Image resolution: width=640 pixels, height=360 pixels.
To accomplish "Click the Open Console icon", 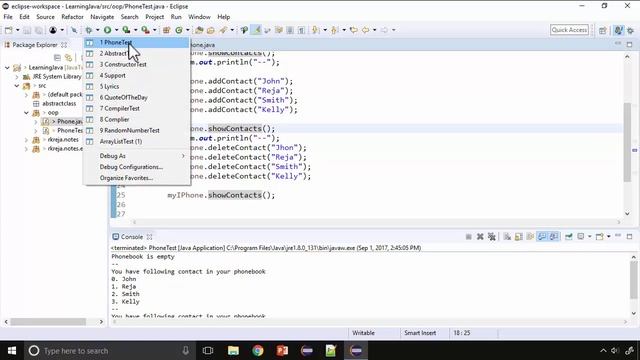I will coord(600,237).
